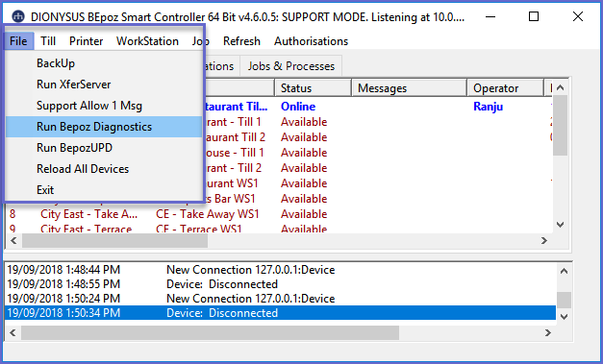
Task: Select the CE - Take Away WS1 row
Action: tap(208, 214)
